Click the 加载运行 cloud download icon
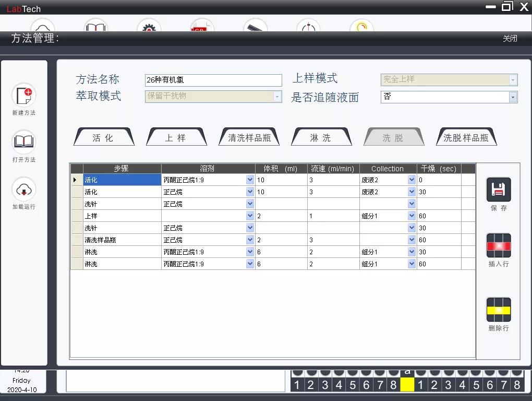Image resolution: width=532 pixels, height=401 pixels. 23,189
